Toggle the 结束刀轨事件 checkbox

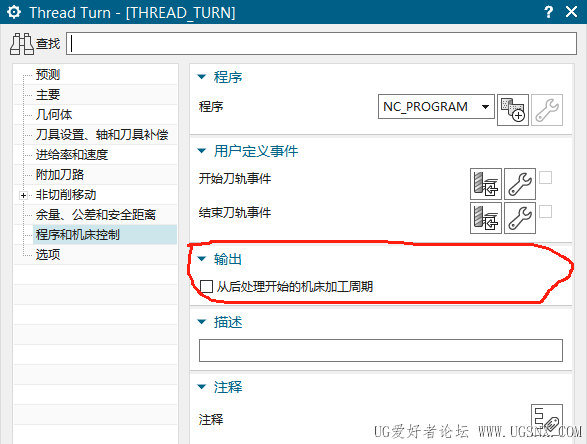pos(545,212)
